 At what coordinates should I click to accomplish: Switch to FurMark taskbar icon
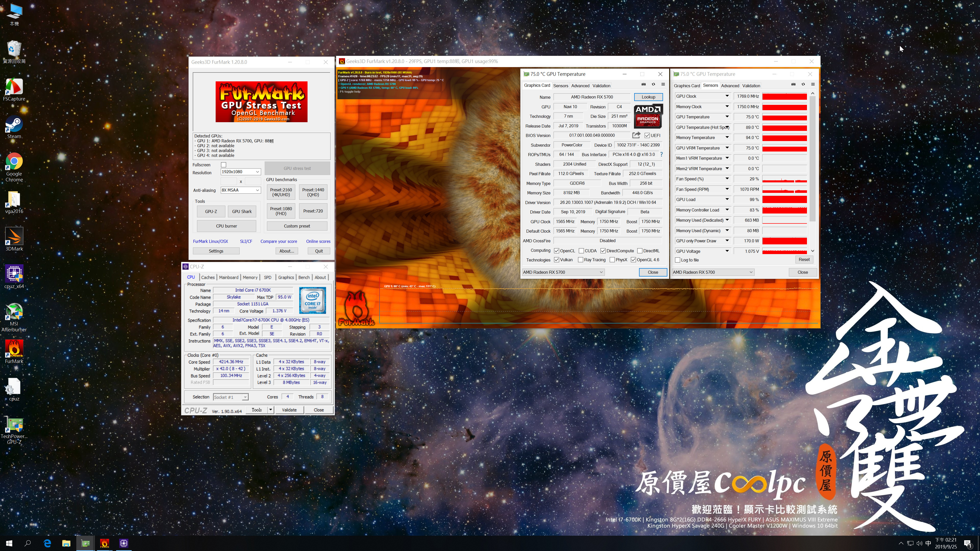click(105, 543)
